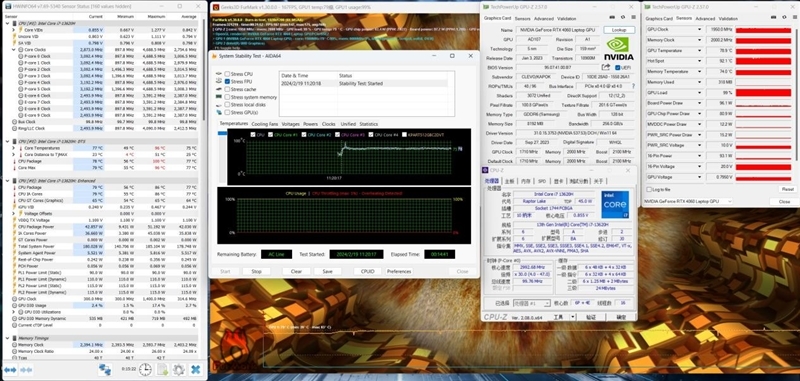Enable the Stress system memory checkbox
This screenshot has width=800, height=381.
pyautogui.click(x=227, y=97)
